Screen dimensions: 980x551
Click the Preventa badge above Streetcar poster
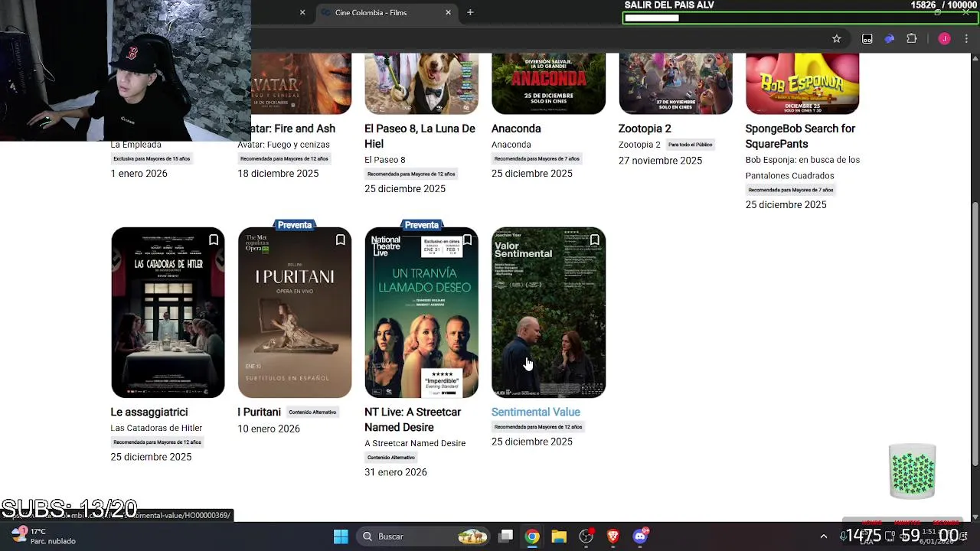click(422, 225)
